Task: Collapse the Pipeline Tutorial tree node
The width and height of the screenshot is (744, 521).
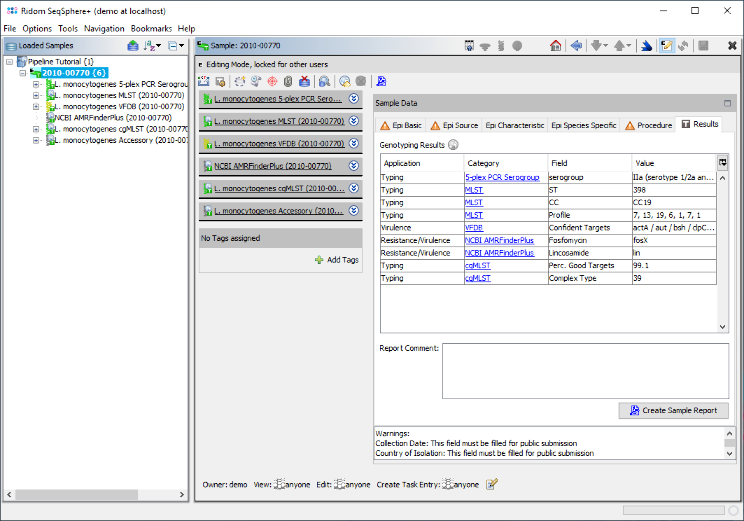Action: pos(9,62)
